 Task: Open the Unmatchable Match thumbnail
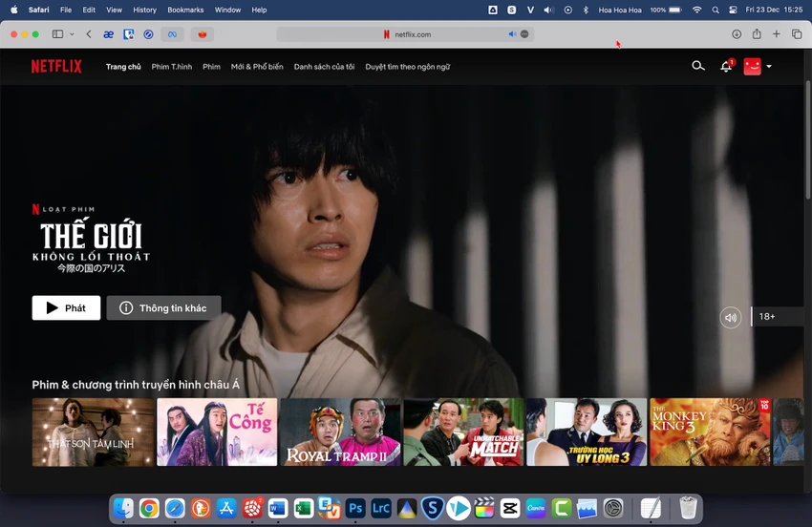463,432
